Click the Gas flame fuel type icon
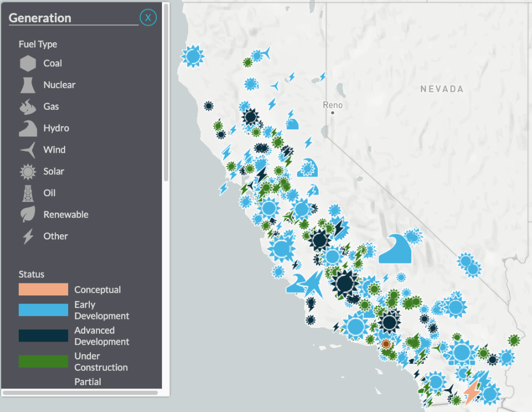 (27, 106)
